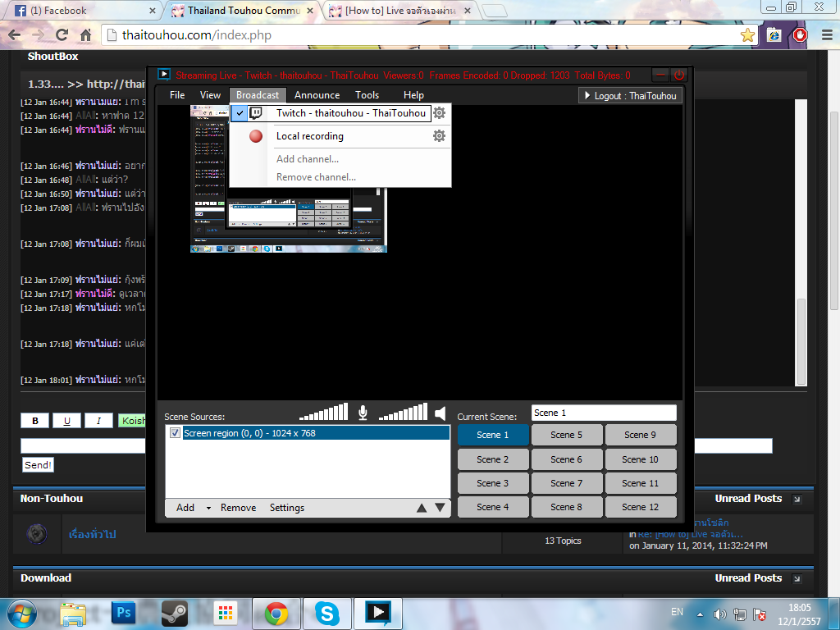Image resolution: width=840 pixels, height=630 pixels.
Task: Open source Settings button
Action: coord(286,508)
